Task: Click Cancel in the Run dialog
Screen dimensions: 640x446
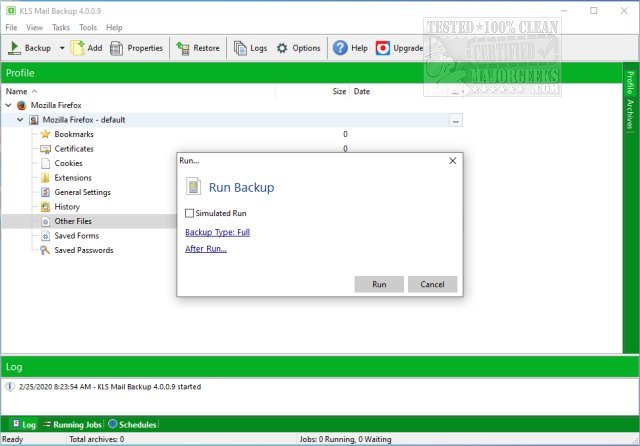Action: point(432,284)
